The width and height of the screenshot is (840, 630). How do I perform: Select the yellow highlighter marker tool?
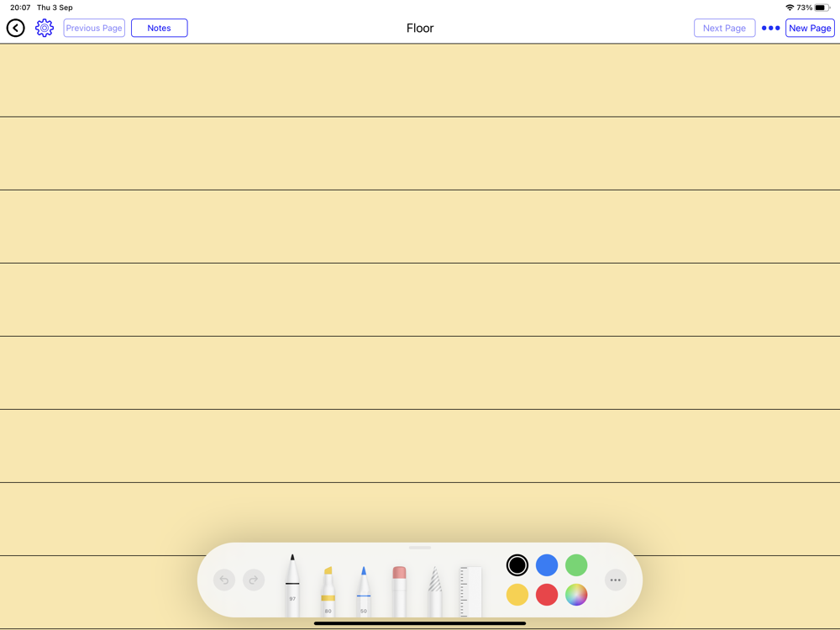(x=328, y=591)
